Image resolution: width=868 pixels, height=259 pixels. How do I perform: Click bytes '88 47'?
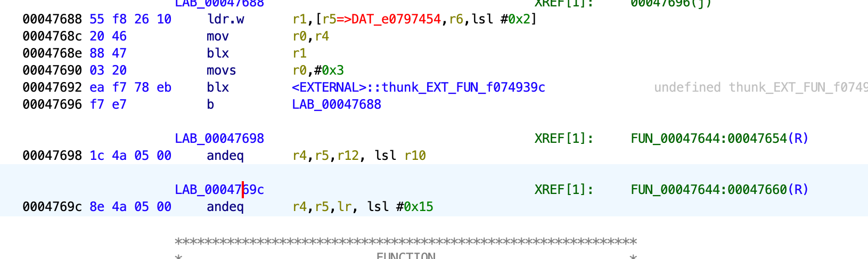[x=108, y=53]
